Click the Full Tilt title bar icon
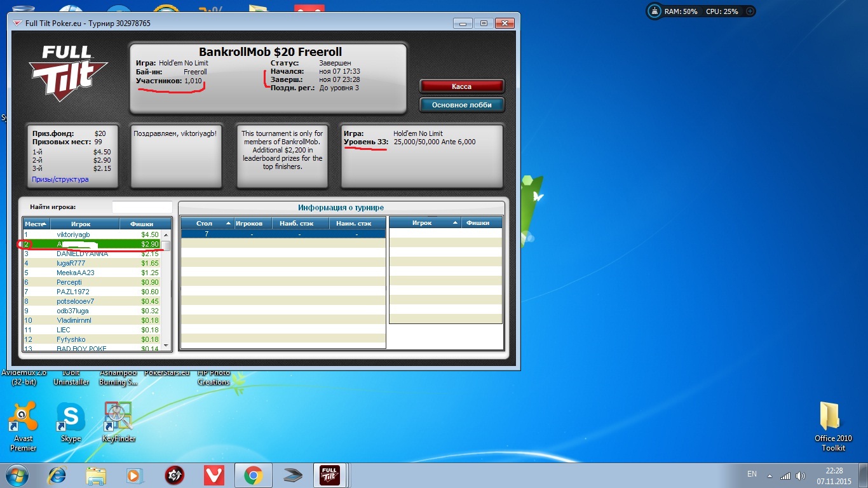 coord(17,24)
